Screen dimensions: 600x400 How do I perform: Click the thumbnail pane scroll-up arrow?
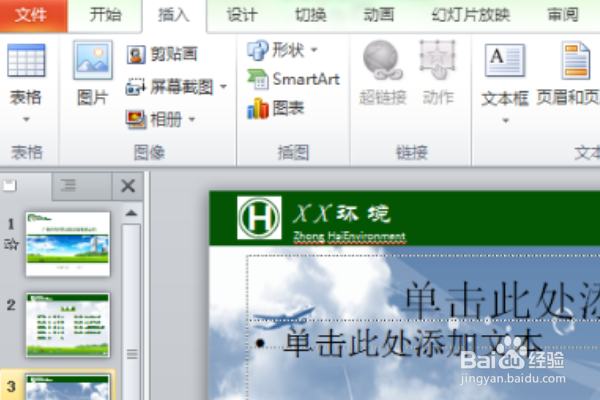point(131,213)
